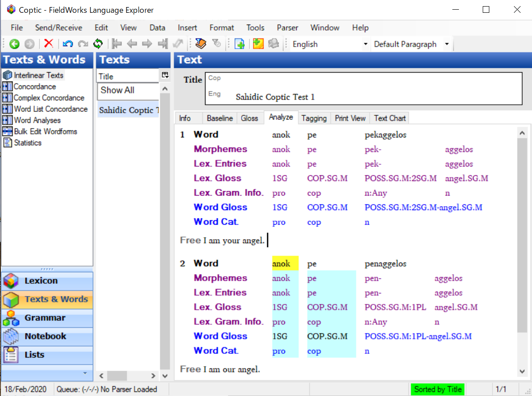This screenshot has width=532, height=396.
Task: Select Word List Concordance tool
Action: [x=51, y=109]
